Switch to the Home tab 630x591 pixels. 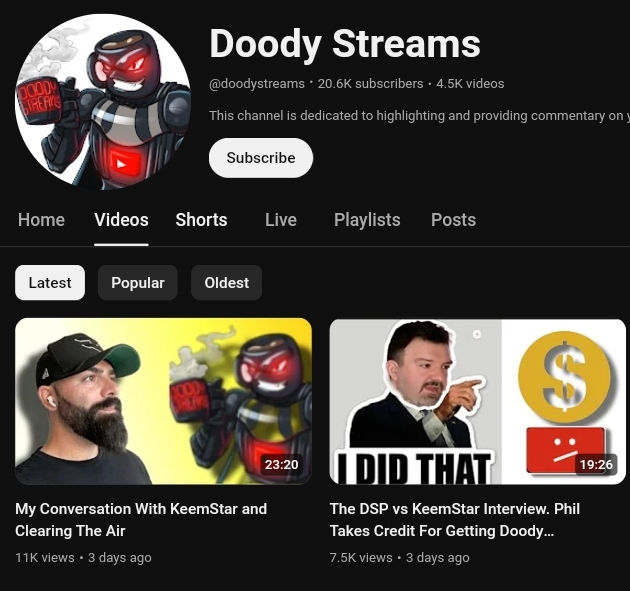click(x=41, y=220)
